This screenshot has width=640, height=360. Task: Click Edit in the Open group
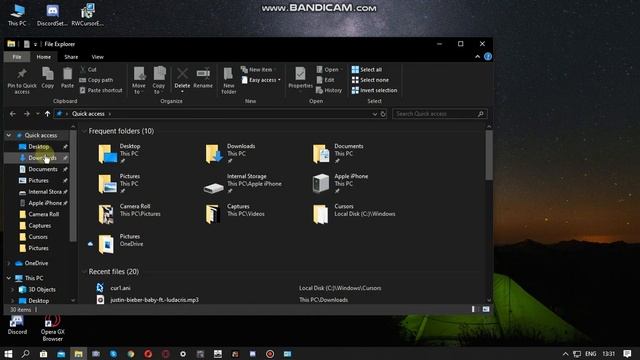[x=326, y=80]
